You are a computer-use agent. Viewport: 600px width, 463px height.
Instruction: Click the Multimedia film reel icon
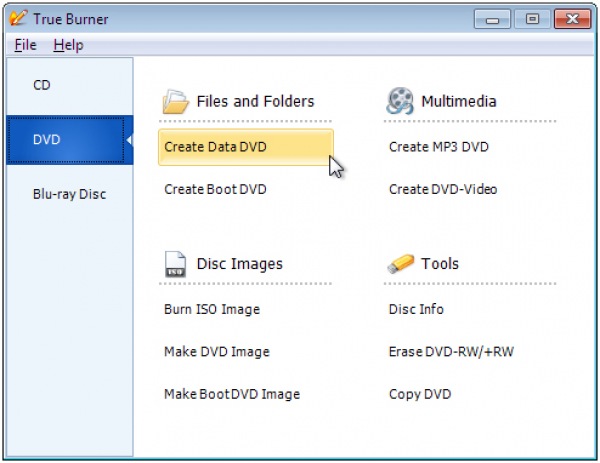click(400, 101)
